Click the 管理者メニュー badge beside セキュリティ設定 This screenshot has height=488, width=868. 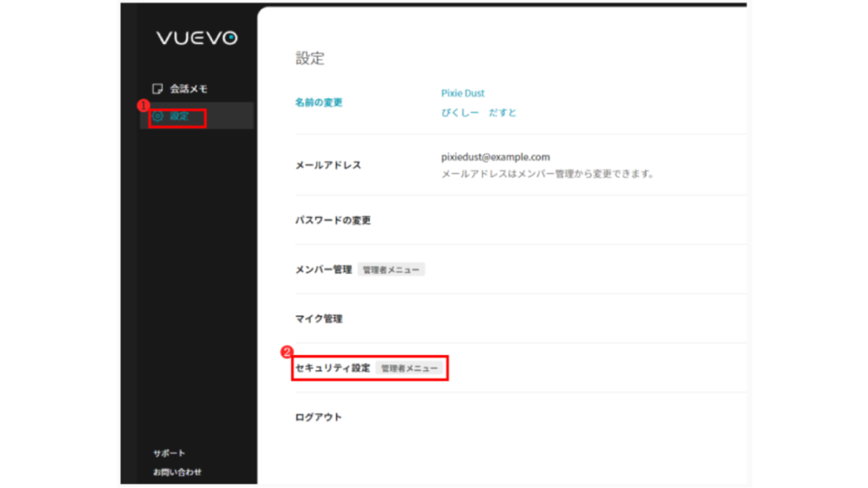pos(409,369)
